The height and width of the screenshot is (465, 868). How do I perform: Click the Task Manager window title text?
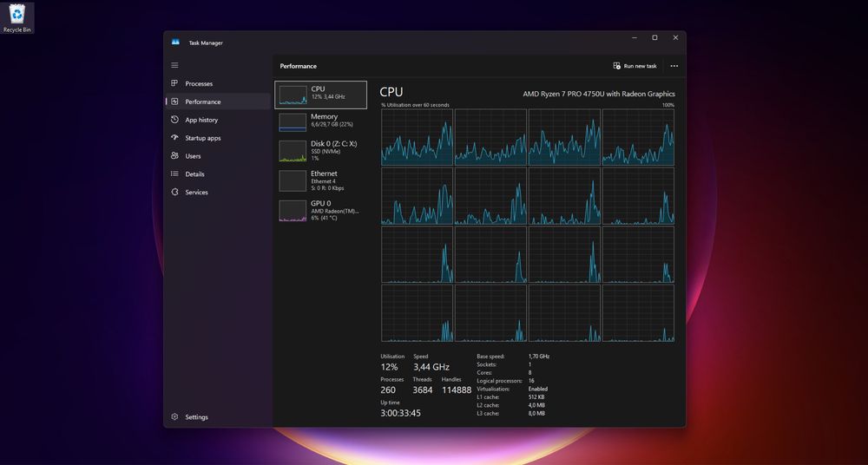[x=206, y=43]
